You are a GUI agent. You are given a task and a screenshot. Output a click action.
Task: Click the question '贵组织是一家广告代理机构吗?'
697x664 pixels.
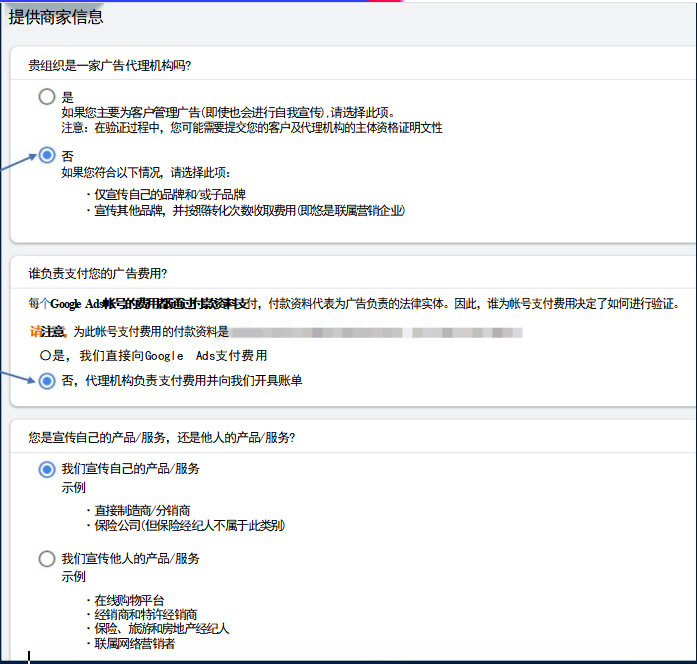coord(109,66)
